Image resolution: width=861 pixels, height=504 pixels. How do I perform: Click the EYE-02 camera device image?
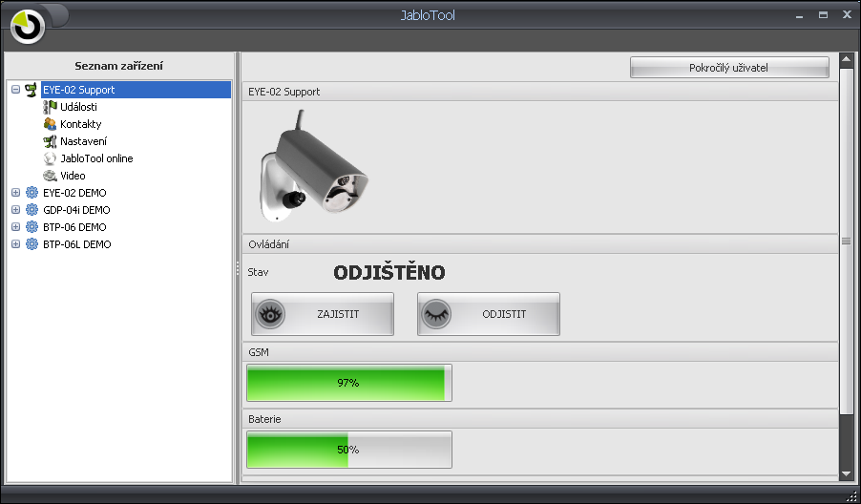click(x=313, y=167)
